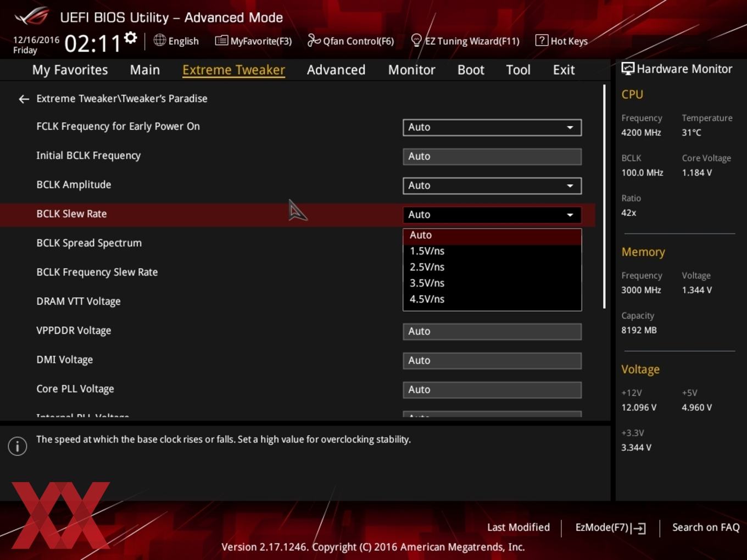747x560 pixels.
Task: Click the settings list scrollbar
Action: pos(604,196)
